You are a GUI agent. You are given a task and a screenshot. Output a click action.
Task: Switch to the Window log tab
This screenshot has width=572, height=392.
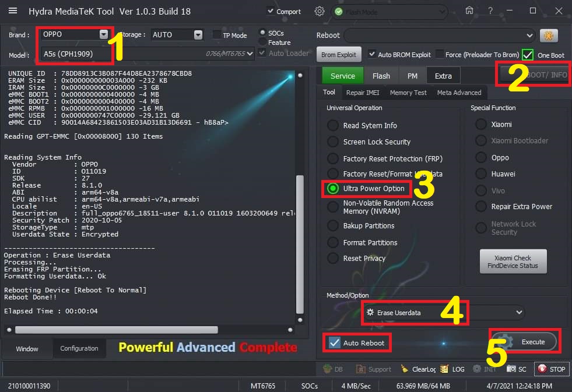point(27,349)
